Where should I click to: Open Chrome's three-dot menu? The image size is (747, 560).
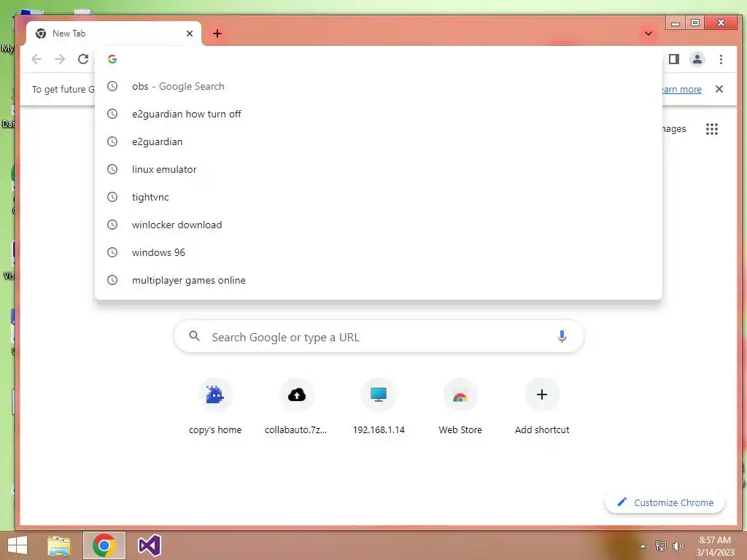coord(721,59)
